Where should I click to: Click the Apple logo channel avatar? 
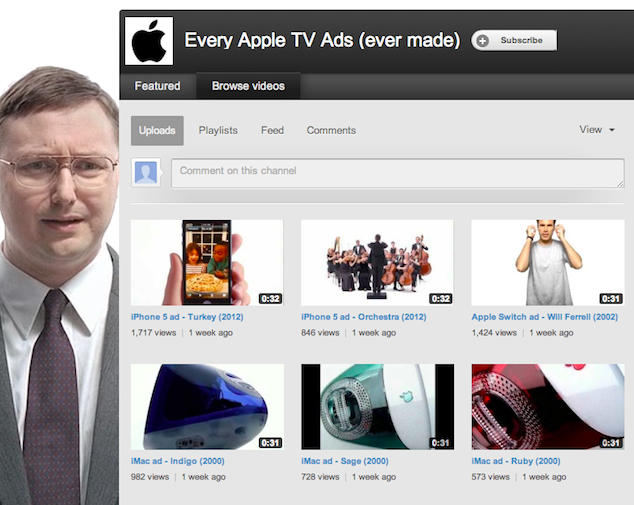point(149,41)
